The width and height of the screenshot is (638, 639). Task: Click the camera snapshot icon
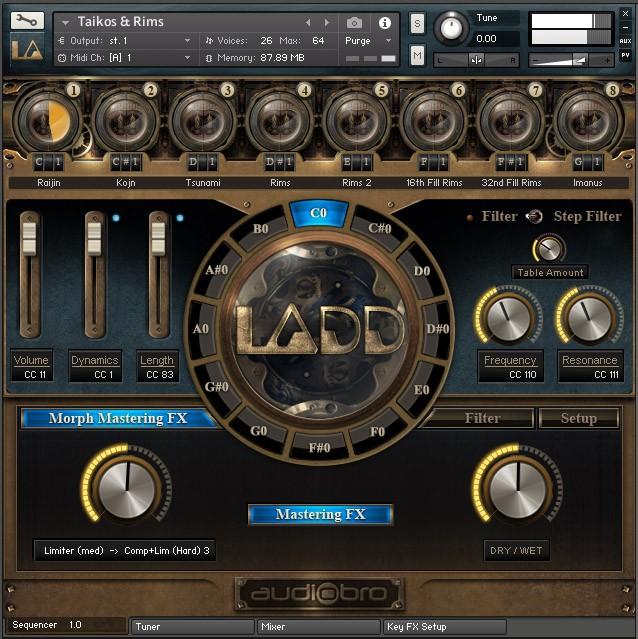tap(354, 23)
